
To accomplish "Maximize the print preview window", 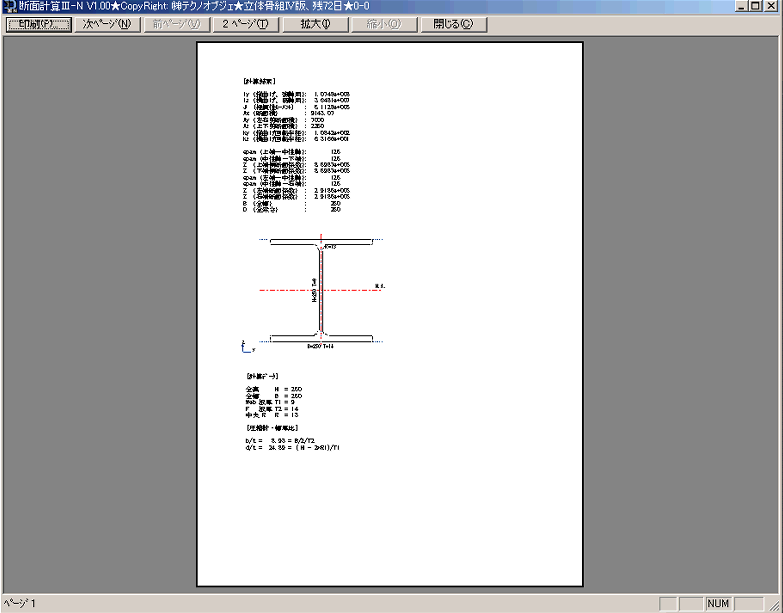I will [758, 7].
